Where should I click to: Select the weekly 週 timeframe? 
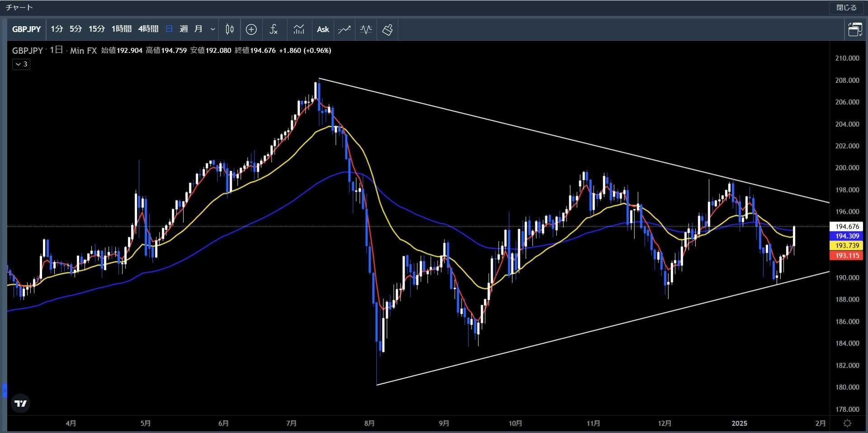184,29
